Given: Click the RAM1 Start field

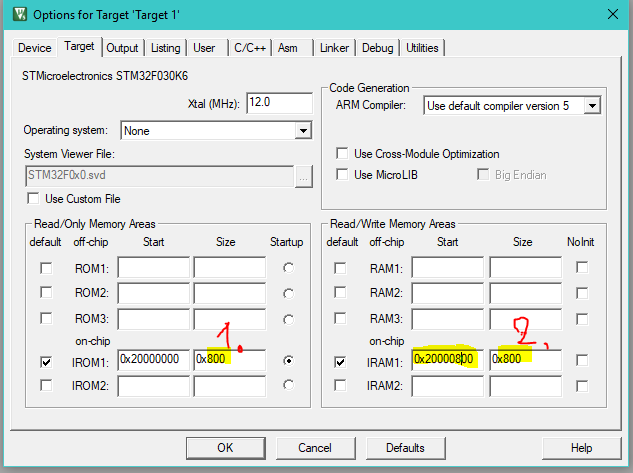Looking at the screenshot, I should (x=448, y=267).
